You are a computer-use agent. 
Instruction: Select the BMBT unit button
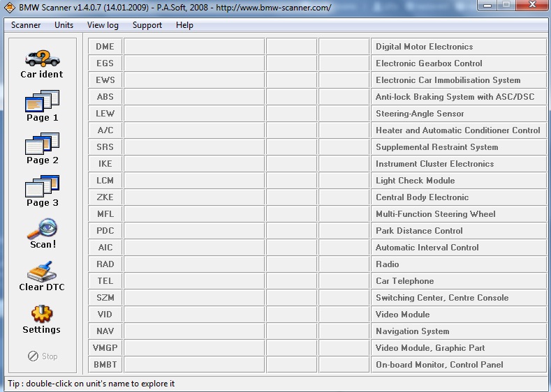point(105,365)
